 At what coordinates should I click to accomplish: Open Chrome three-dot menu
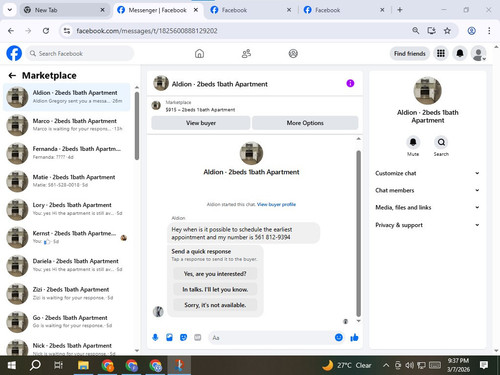coord(489,31)
